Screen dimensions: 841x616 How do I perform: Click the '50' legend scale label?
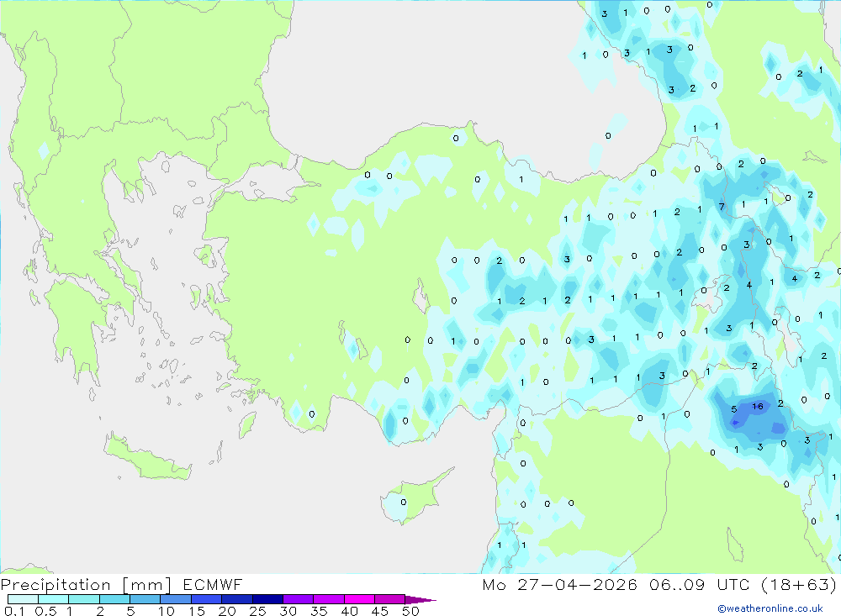pos(411,611)
